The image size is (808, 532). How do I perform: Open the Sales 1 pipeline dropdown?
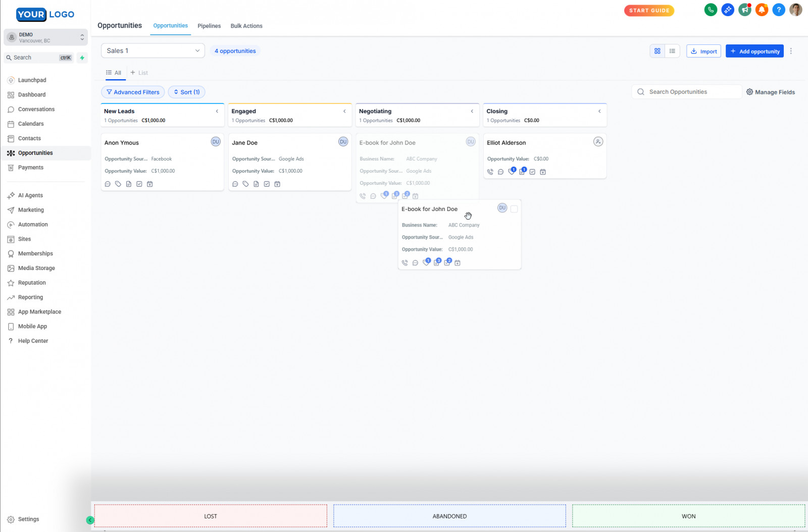tap(153, 50)
